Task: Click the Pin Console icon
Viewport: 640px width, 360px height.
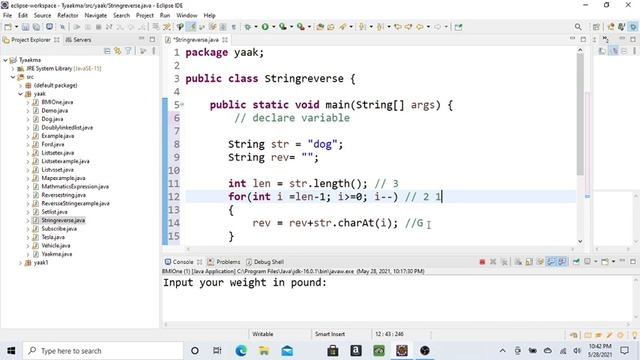Action: [576, 262]
